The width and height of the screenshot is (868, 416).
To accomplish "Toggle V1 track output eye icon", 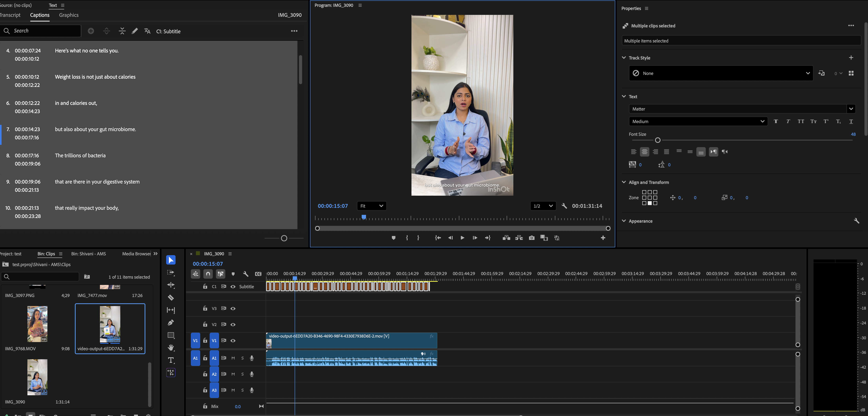I will pos(233,341).
